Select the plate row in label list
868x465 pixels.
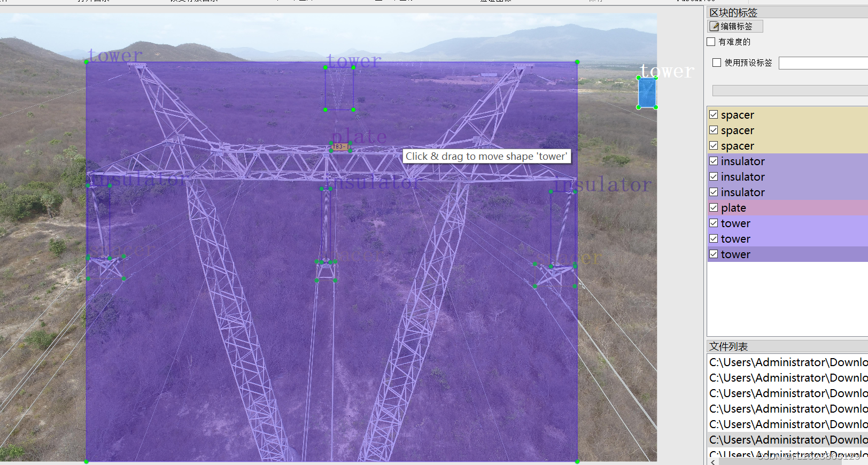(x=788, y=208)
